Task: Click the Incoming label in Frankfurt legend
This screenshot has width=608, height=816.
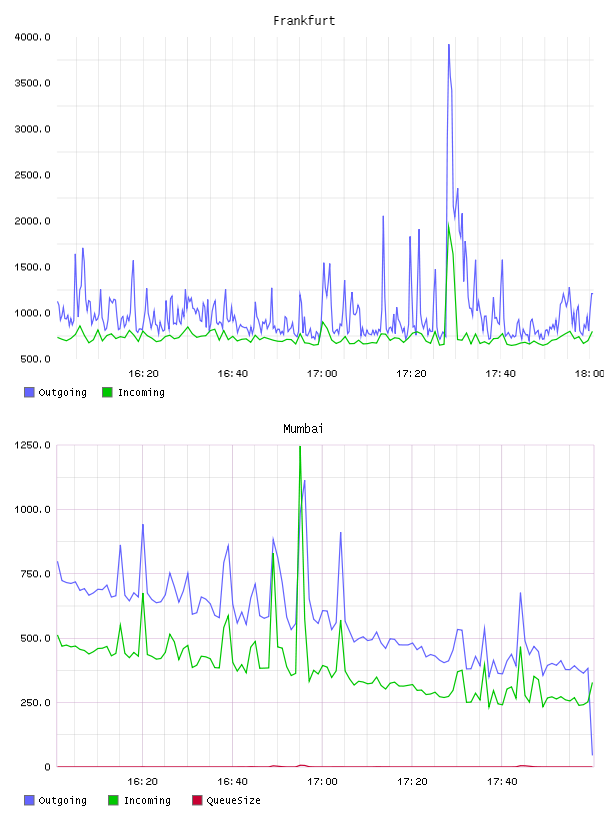Action: coord(141,393)
